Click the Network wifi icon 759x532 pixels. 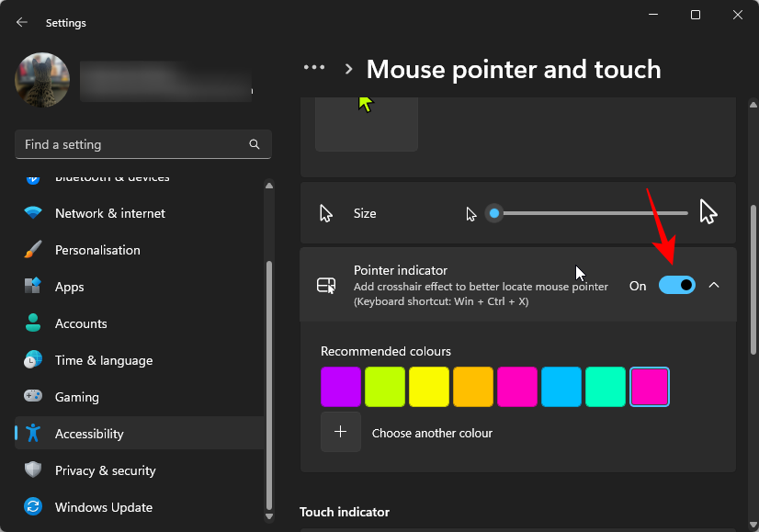click(x=33, y=212)
